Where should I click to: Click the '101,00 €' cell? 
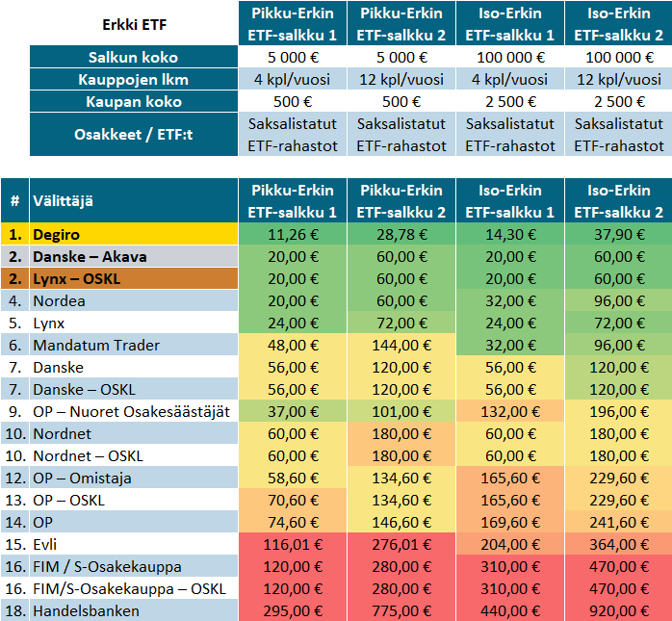coord(401,411)
